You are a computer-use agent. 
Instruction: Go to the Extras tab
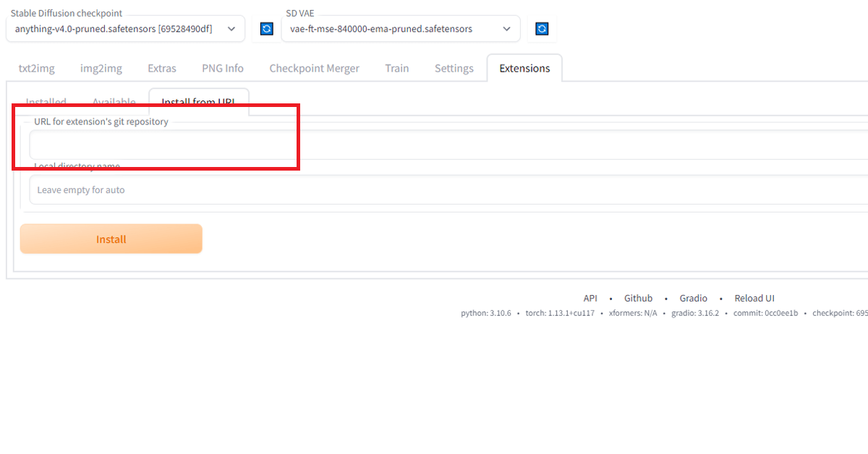pos(162,68)
